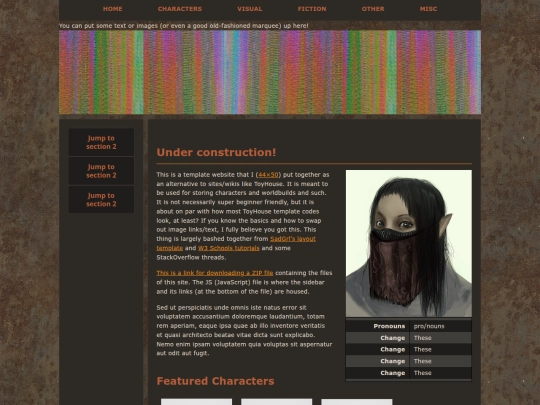Click the 'Sed ut perspiciatis' lorem paragraph
Screen dimensions: 540x405
(x=244, y=330)
